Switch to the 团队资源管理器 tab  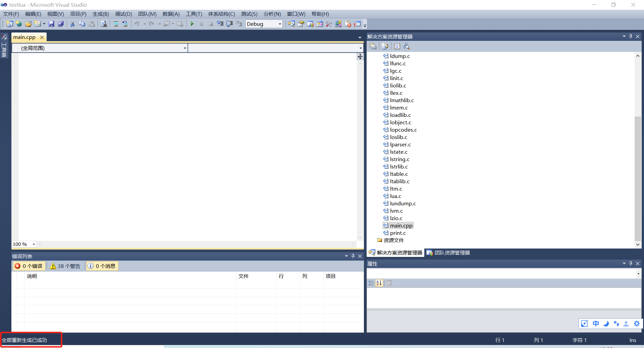click(x=448, y=253)
